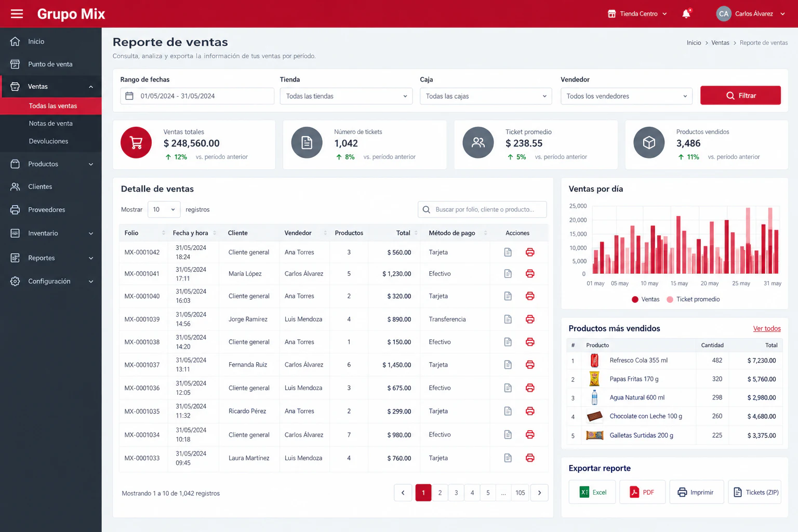This screenshot has width=798, height=532.
Task: View document for folio MX-0001033
Action: pyautogui.click(x=508, y=458)
